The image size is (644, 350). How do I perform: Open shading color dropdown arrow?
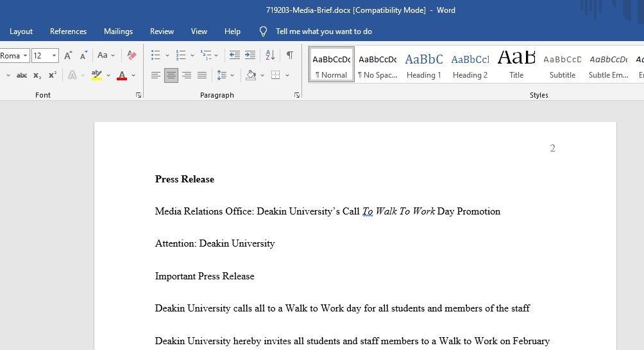coord(262,75)
